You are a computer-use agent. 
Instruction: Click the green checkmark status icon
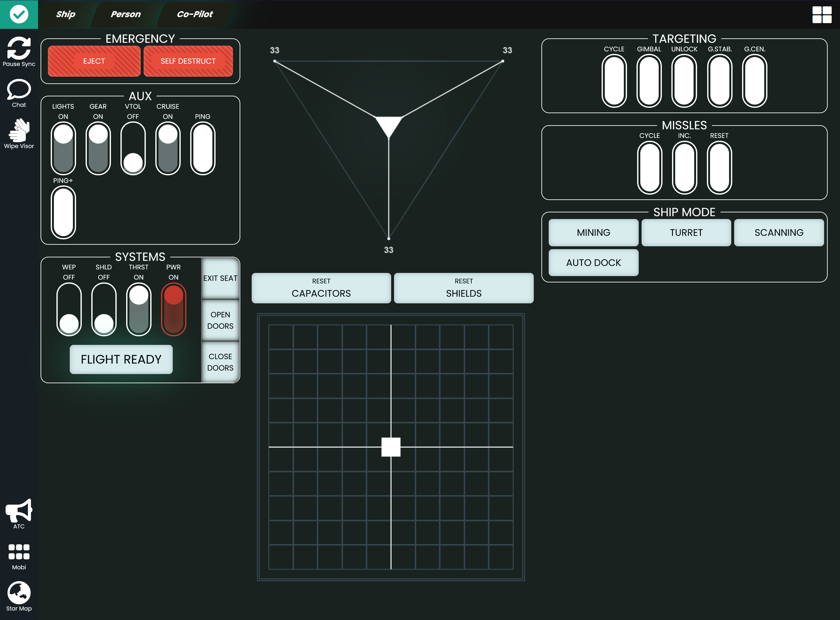(x=19, y=14)
